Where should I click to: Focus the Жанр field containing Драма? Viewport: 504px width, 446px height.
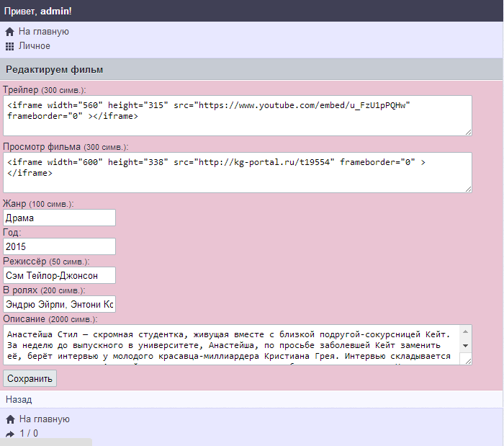[x=59, y=218]
